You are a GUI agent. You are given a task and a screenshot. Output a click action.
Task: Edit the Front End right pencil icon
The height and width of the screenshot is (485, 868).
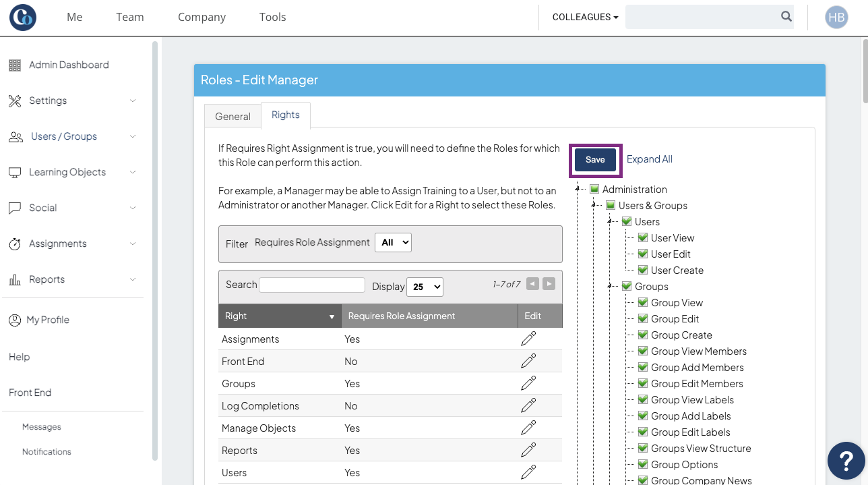[529, 361]
